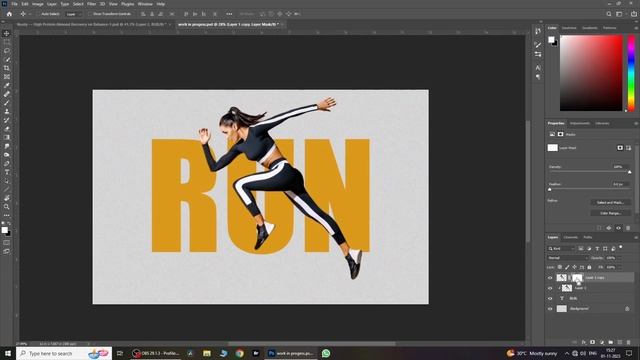This screenshot has width=640, height=360.
Task: Select the Zoom tool
Action: click(x=7, y=207)
